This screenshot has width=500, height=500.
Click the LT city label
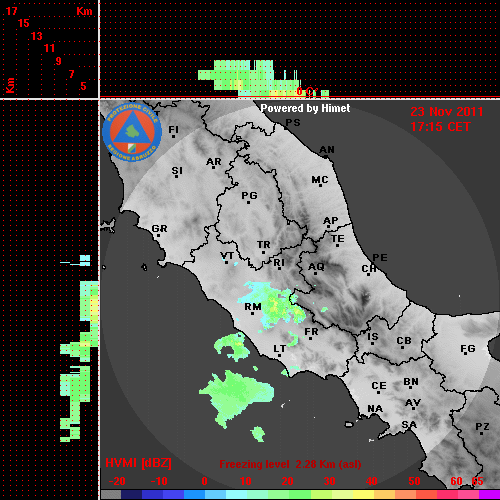pos(279,349)
